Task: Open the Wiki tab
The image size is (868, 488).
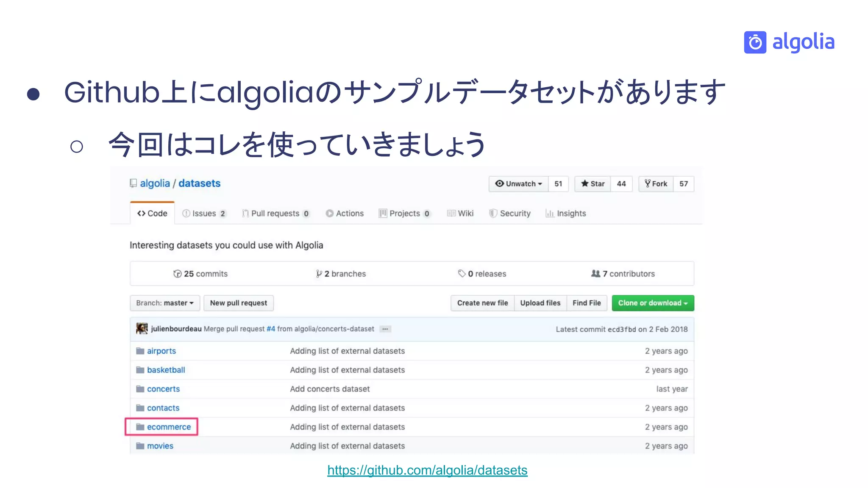Action: click(460, 213)
